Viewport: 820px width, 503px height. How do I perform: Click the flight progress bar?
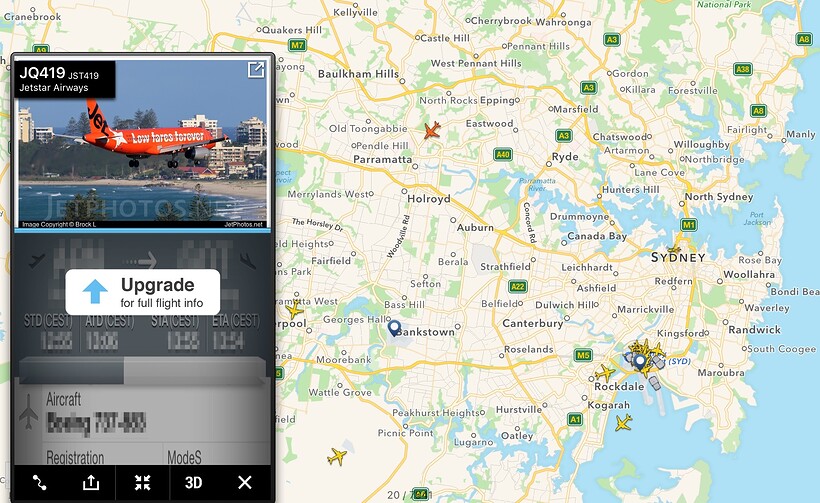142,371
